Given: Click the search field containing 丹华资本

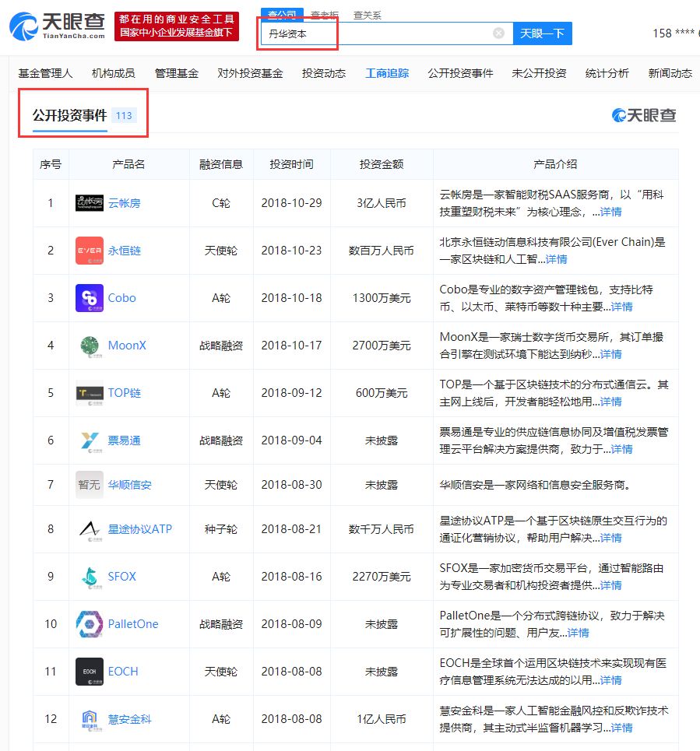Looking at the screenshot, I should click(x=387, y=33).
